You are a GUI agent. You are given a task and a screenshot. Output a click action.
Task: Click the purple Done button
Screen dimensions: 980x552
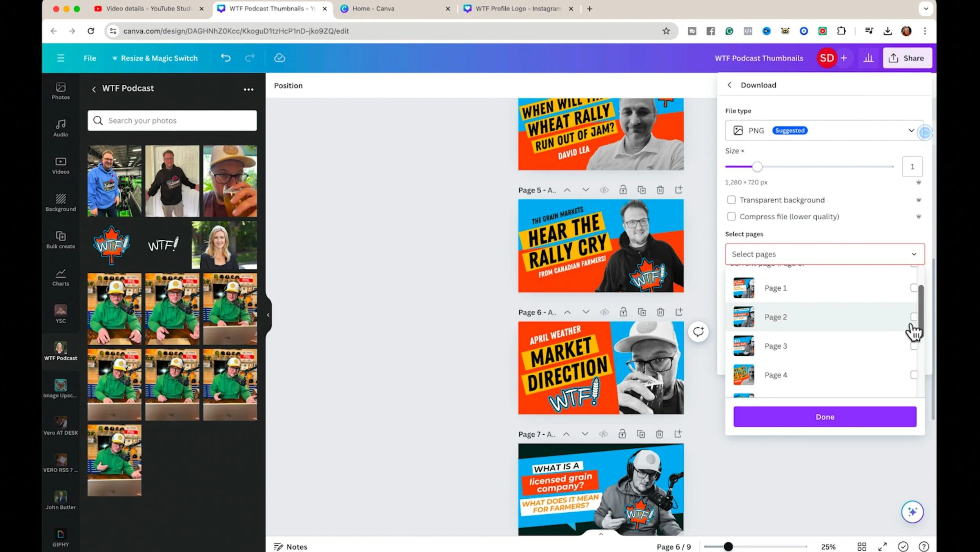coord(825,417)
